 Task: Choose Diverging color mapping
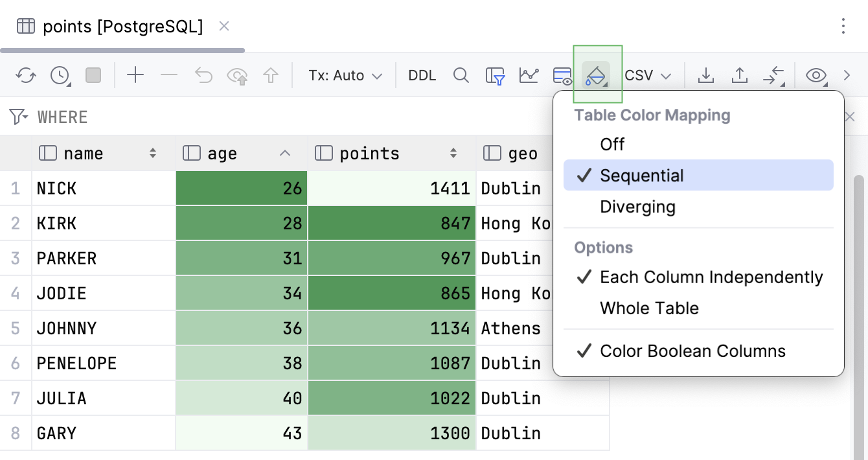pos(638,207)
